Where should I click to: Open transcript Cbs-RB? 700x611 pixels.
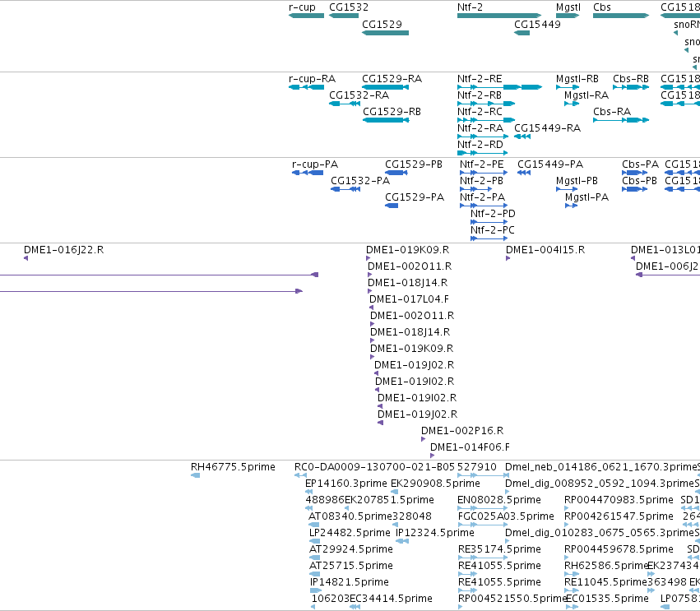pos(631,87)
